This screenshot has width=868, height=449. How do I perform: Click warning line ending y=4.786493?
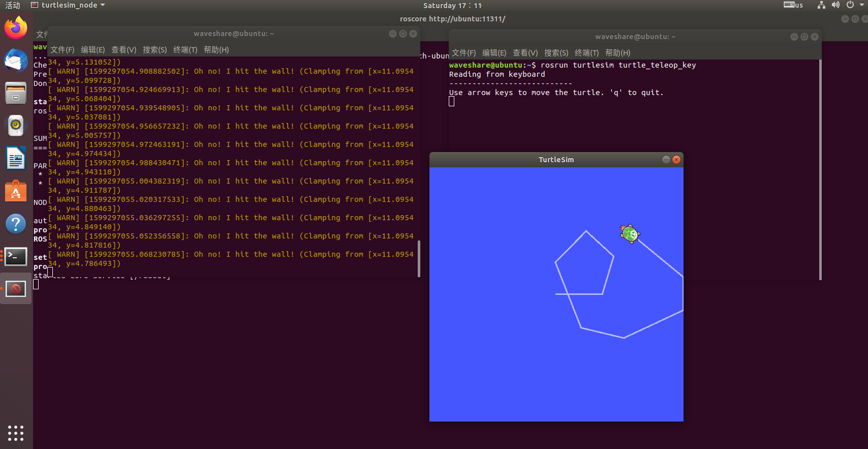coord(231,259)
